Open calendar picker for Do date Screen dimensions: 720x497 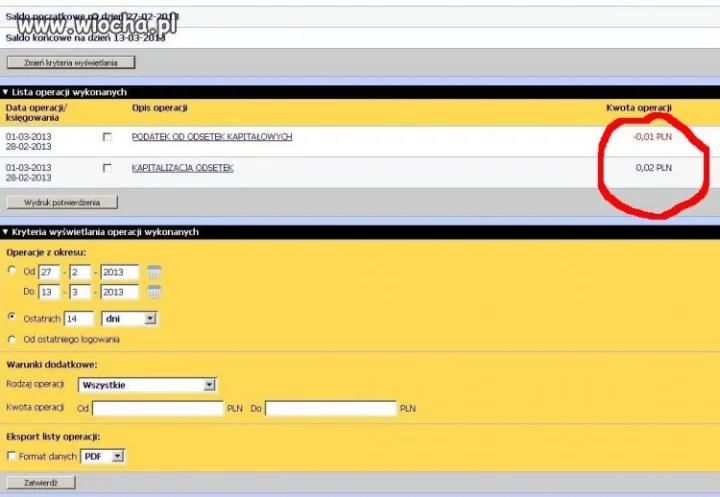(x=154, y=292)
